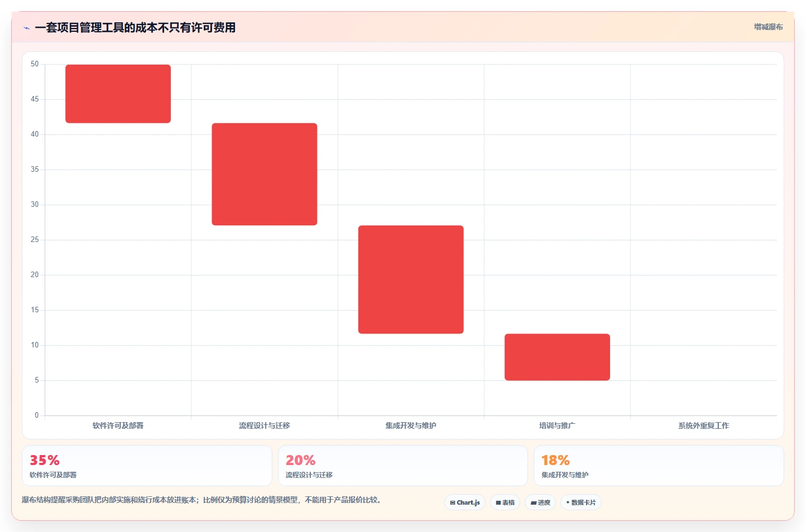Click the 增减瀑布 label in the header
806x532 pixels.
(x=768, y=27)
